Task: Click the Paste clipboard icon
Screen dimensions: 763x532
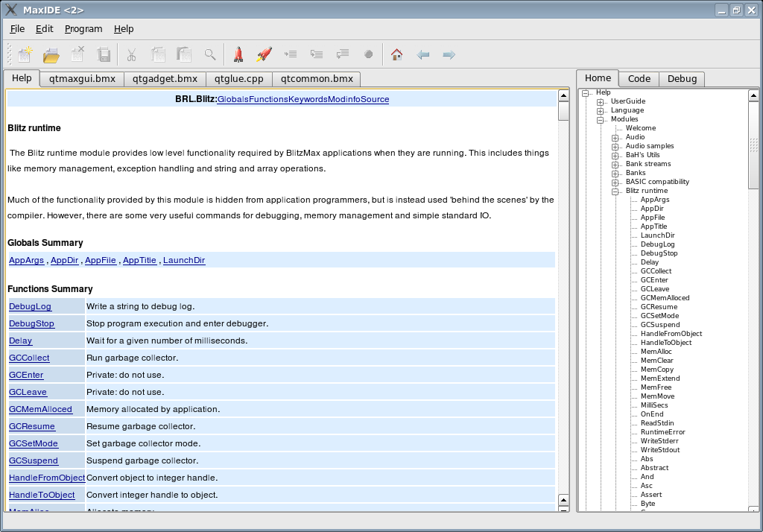Action: [184, 54]
